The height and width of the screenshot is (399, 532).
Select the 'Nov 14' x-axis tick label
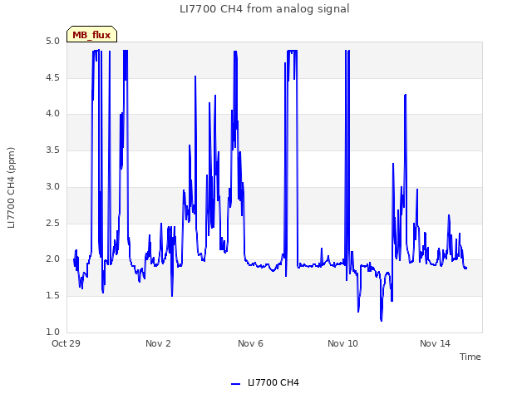[x=435, y=343]
